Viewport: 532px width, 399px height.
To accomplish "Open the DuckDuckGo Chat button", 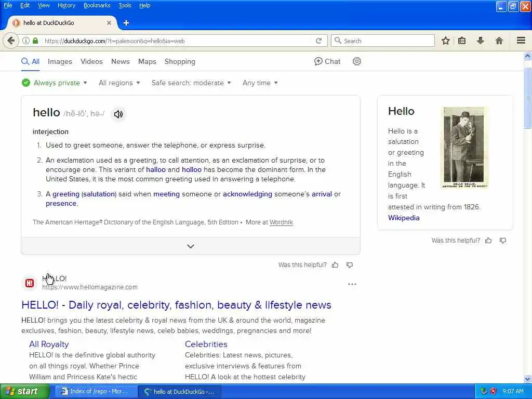I will point(327,61).
